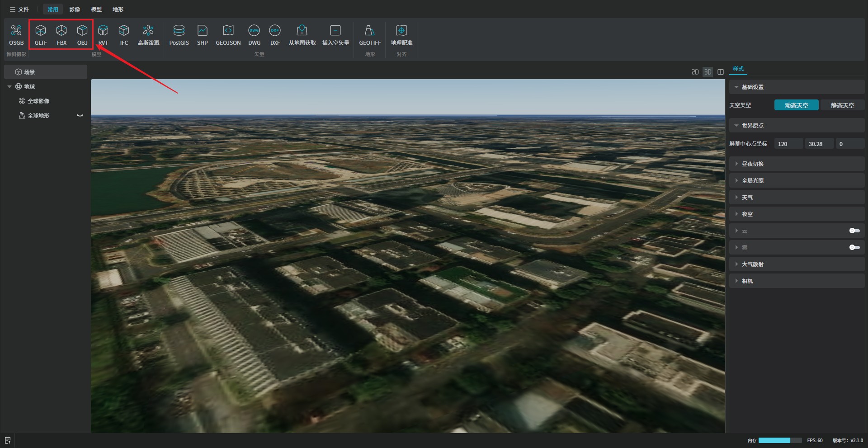Enable the 雾 (fog) toggle switch
Viewport: 868px width, 448px height.
(854, 247)
